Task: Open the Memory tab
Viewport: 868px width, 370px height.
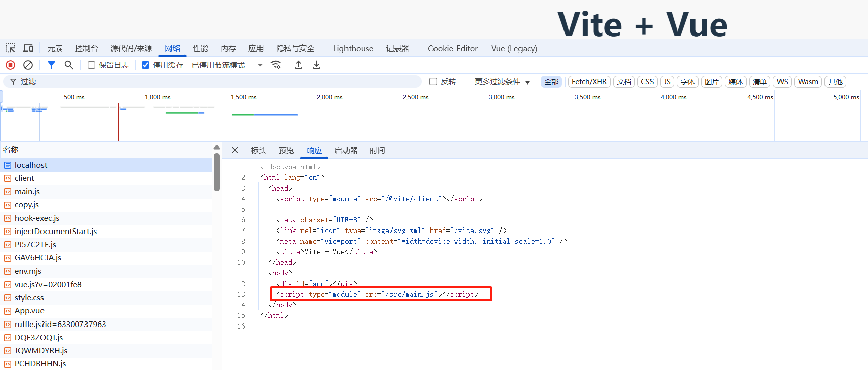Action: coord(228,48)
